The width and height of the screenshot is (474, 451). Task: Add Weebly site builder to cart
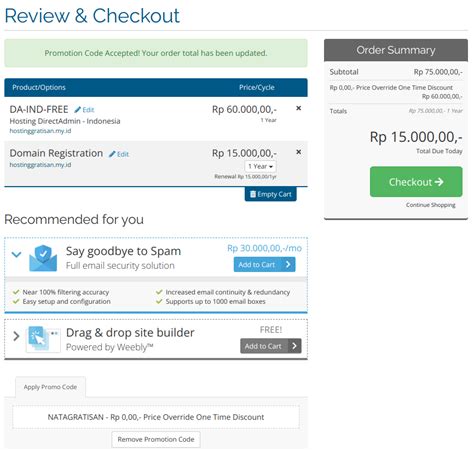pyautogui.click(x=271, y=346)
